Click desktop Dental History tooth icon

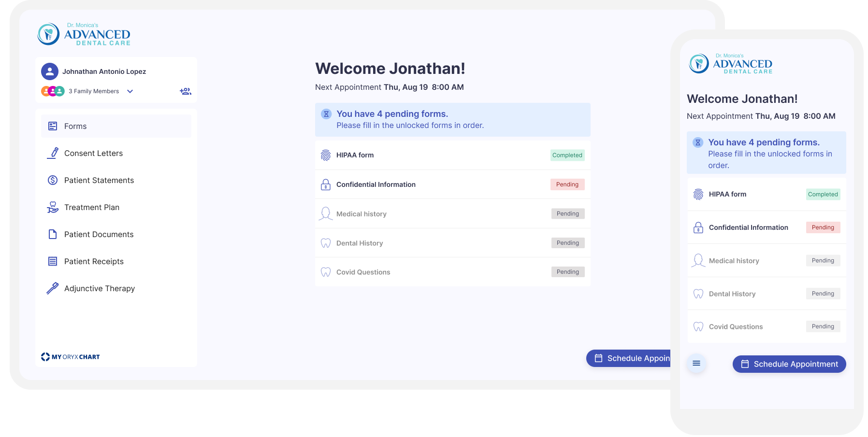point(326,243)
